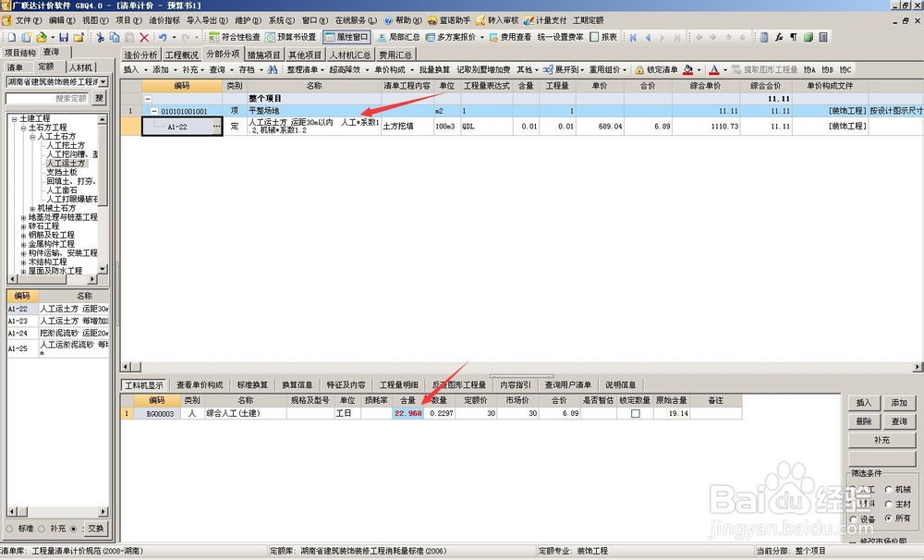
Task: Click the A1-22 ellipsis browse button
Action: 216,127
